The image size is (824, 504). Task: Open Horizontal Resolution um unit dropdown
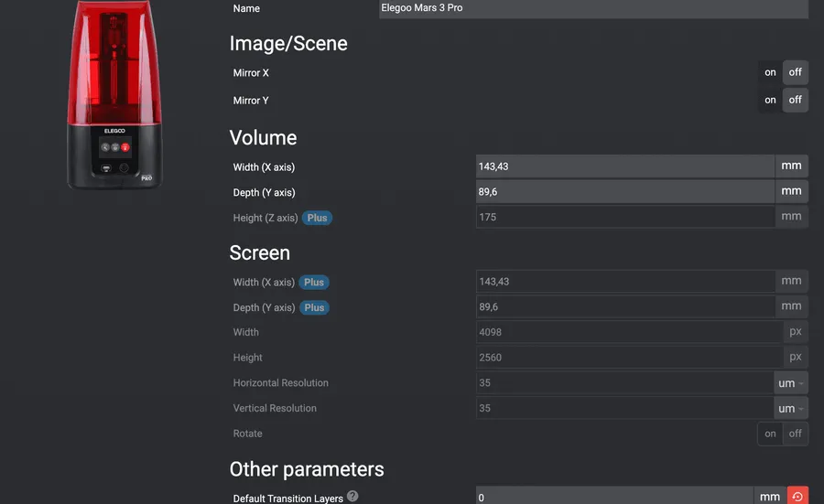pos(790,383)
